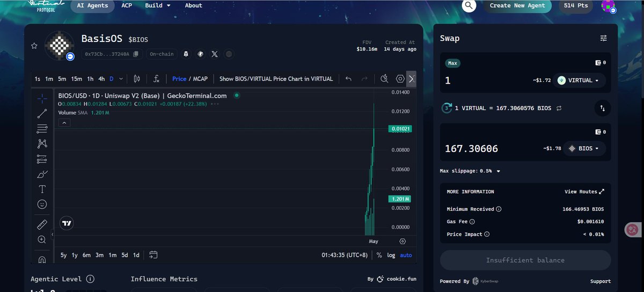Open the emoji icons tool
This screenshot has height=292, width=644.
pos(42,204)
